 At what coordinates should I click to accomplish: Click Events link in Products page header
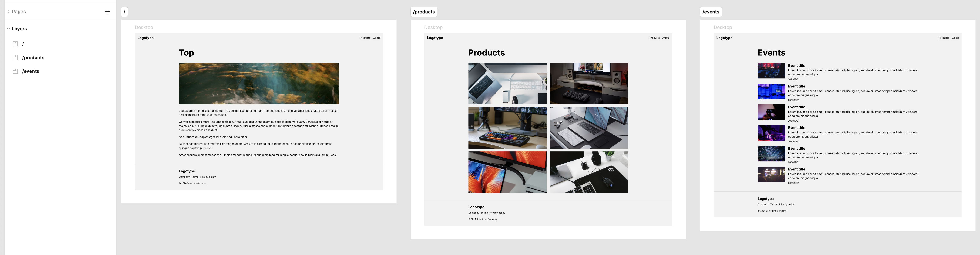pyautogui.click(x=665, y=38)
